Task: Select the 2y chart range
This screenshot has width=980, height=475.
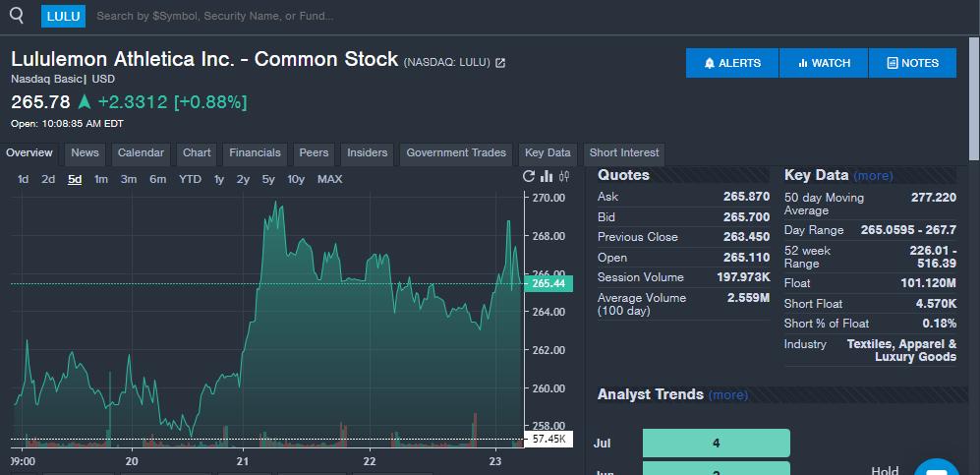Action: pyautogui.click(x=243, y=179)
